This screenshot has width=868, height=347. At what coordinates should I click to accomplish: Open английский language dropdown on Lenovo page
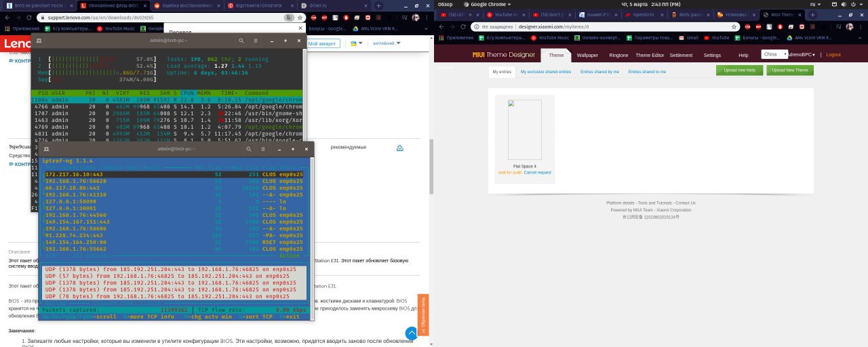click(x=387, y=43)
